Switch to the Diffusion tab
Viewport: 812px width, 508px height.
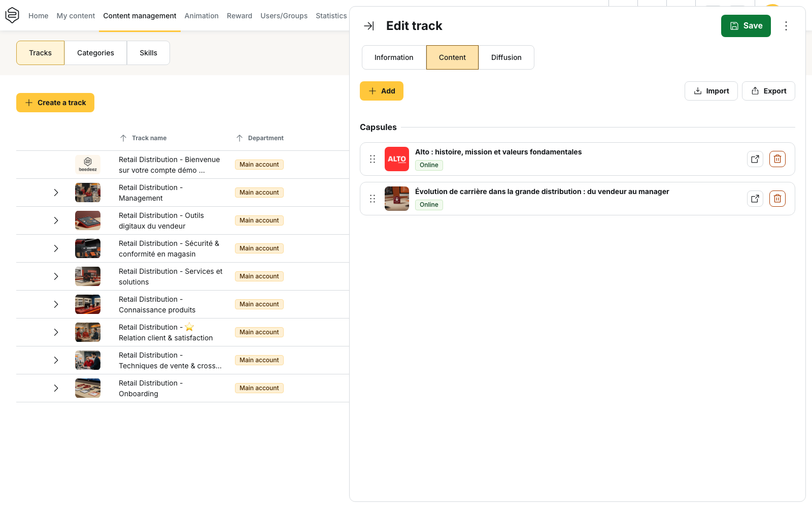click(x=506, y=57)
